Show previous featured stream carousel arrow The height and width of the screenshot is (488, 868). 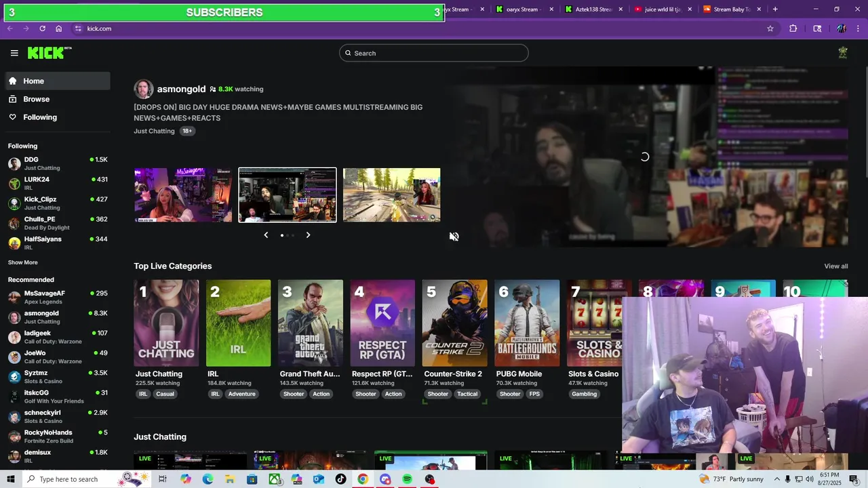coord(266,235)
